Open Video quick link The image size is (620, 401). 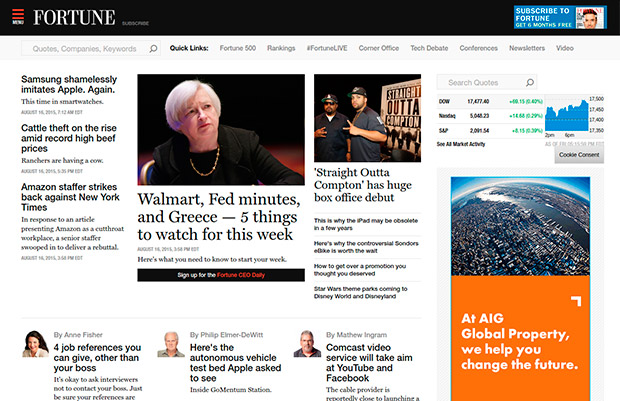tap(565, 48)
